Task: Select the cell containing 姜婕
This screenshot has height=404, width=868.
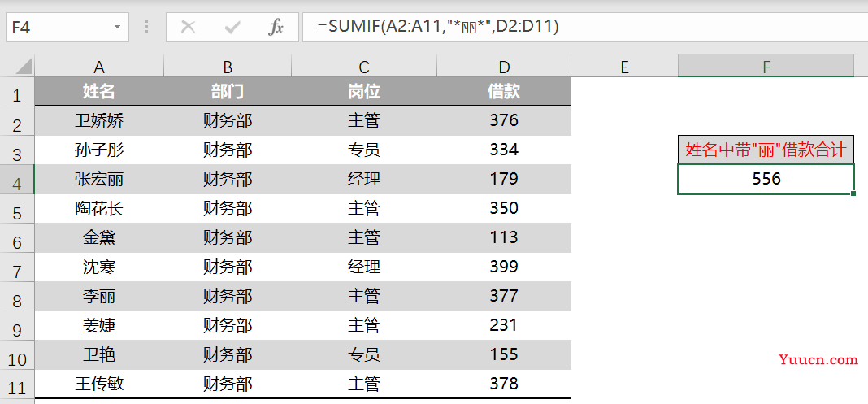Action: (x=99, y=325)
